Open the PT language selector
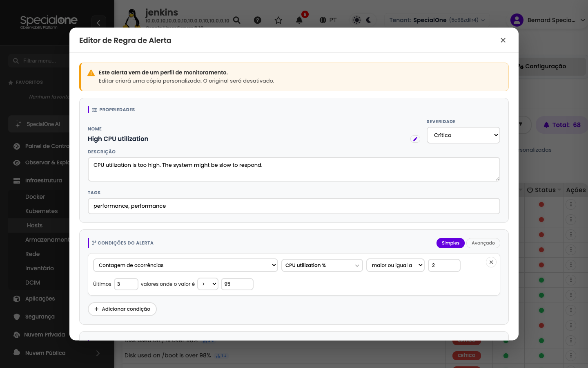588x368 pixels. (x=328, y=20)
